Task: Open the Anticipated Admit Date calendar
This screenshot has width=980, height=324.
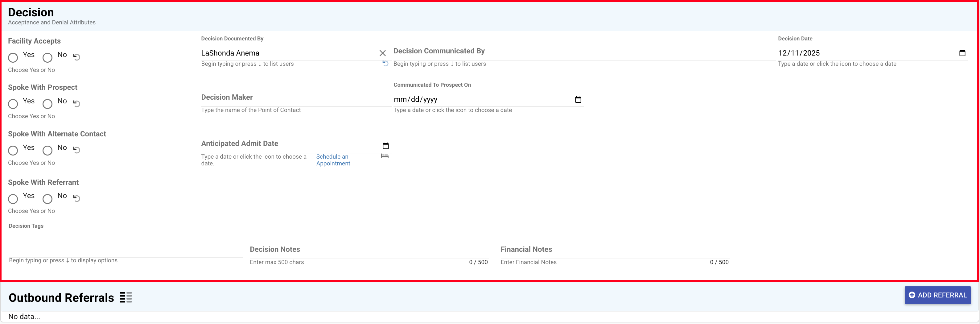Action: pyautogui.click(x=385, y=146)
